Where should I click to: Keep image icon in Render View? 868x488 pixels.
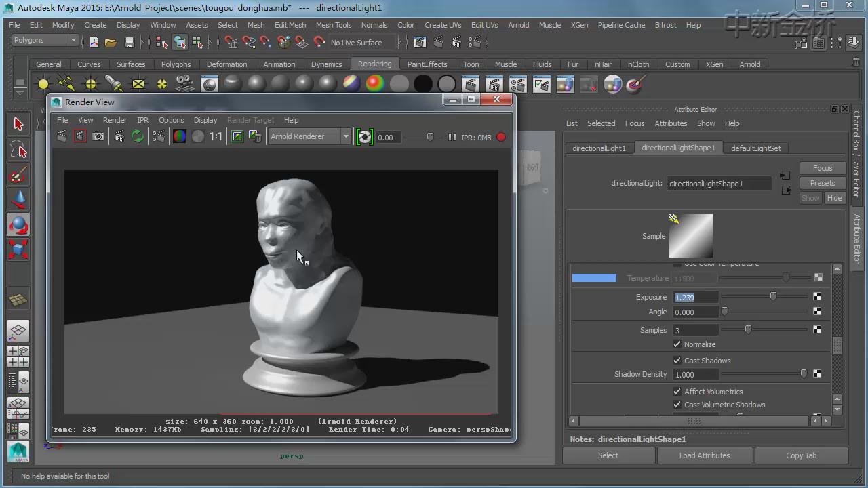[x=237, y=136]
